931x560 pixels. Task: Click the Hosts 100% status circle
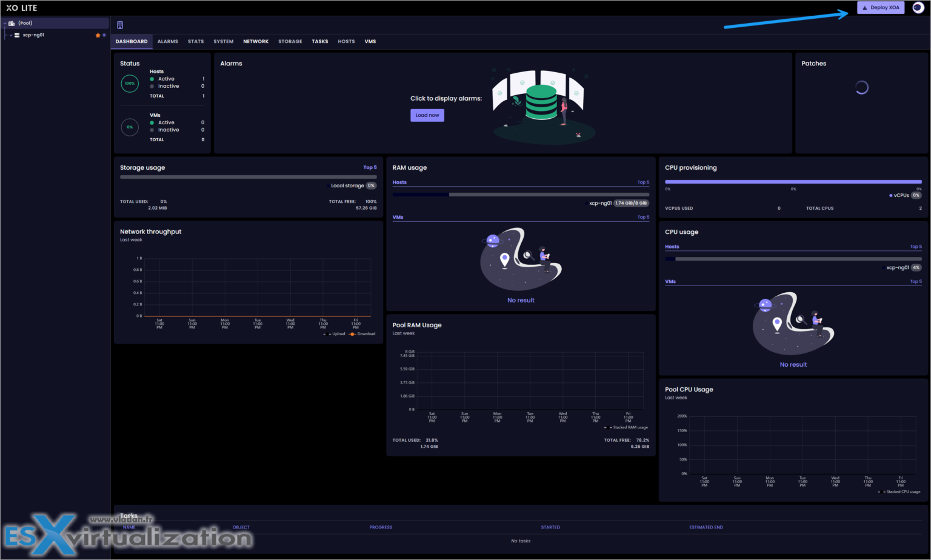(x=130, y=84)
